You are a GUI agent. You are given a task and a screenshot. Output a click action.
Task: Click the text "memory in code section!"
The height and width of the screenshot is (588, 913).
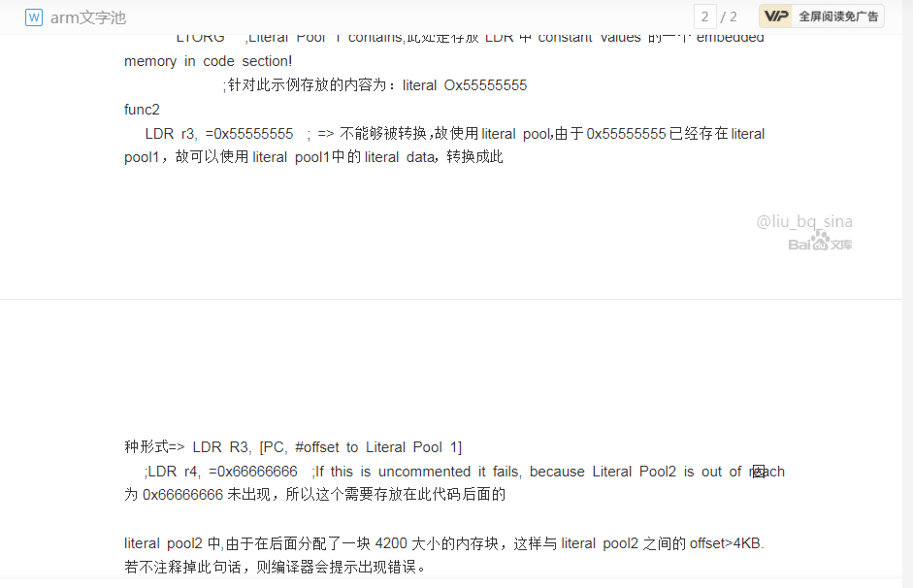pos(208,61)
